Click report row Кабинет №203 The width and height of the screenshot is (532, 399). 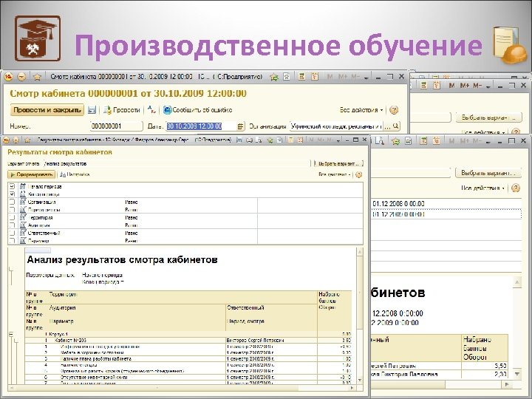188,341
